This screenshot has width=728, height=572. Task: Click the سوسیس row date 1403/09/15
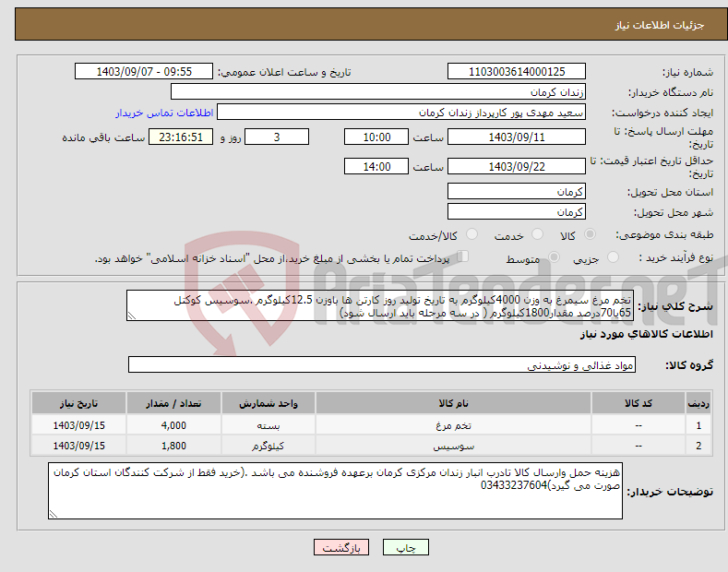pos(79,446)
